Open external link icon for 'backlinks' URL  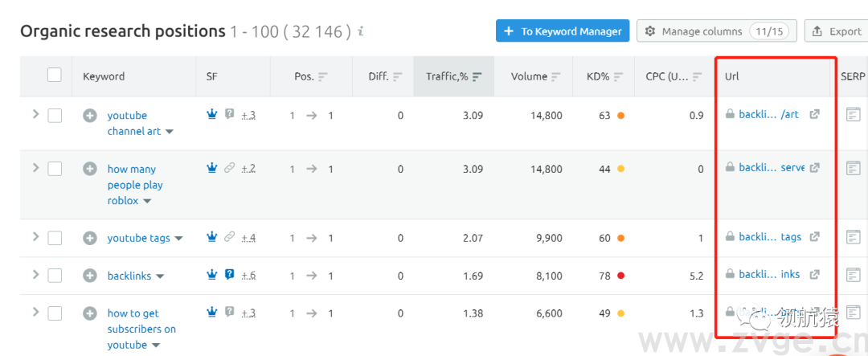[814, 275]
